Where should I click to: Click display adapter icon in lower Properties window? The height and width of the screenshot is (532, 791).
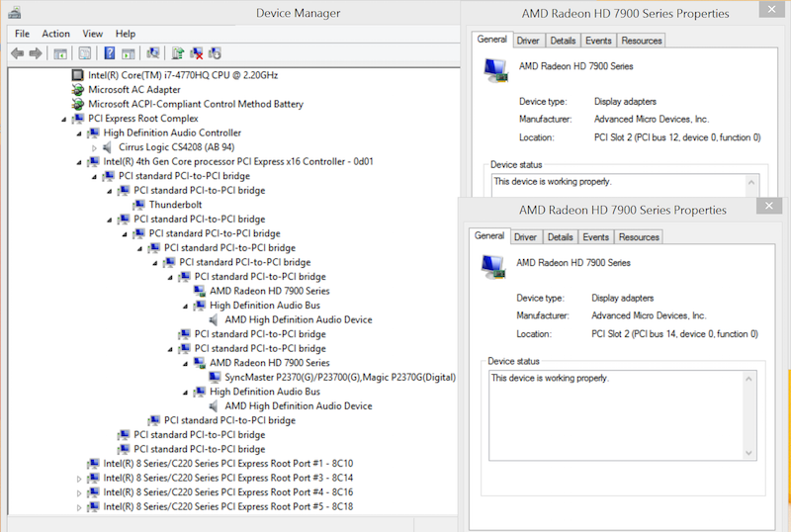[x=492, y=267]
